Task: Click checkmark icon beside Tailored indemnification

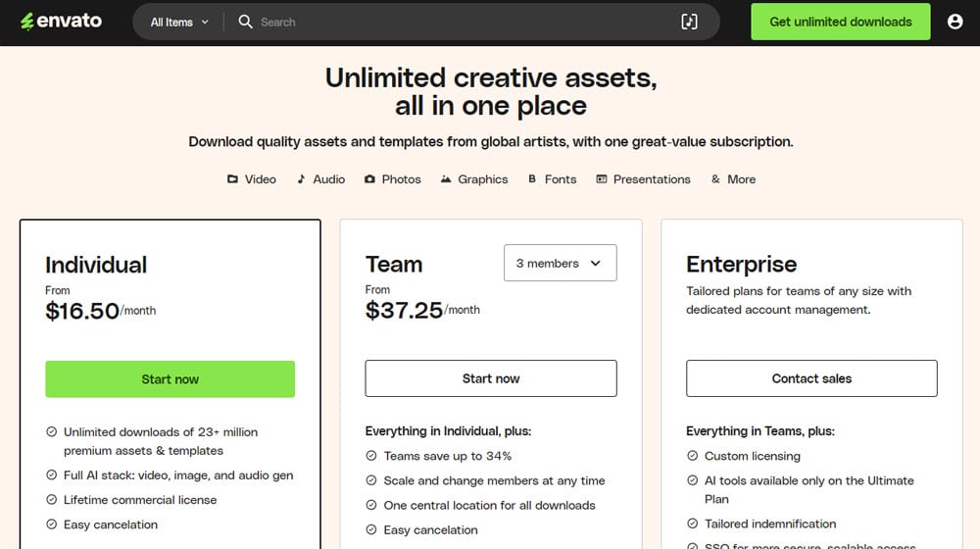Action: (x=693, y=524)
